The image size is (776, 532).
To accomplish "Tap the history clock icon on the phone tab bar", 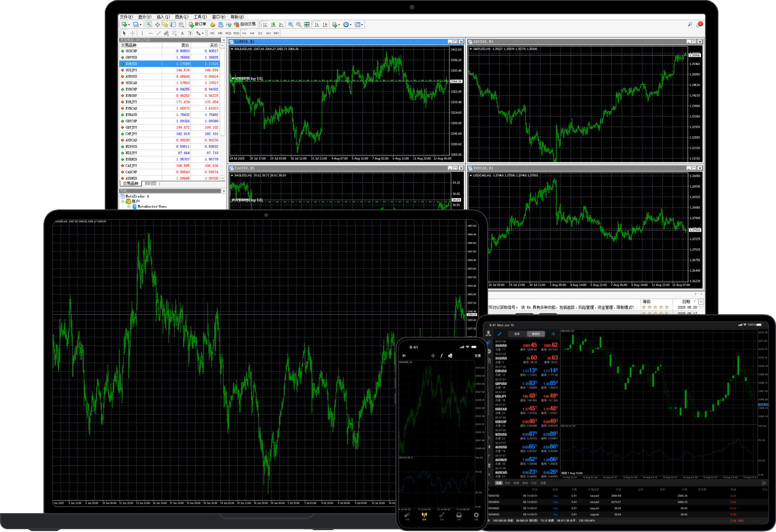I will point(459,515).
